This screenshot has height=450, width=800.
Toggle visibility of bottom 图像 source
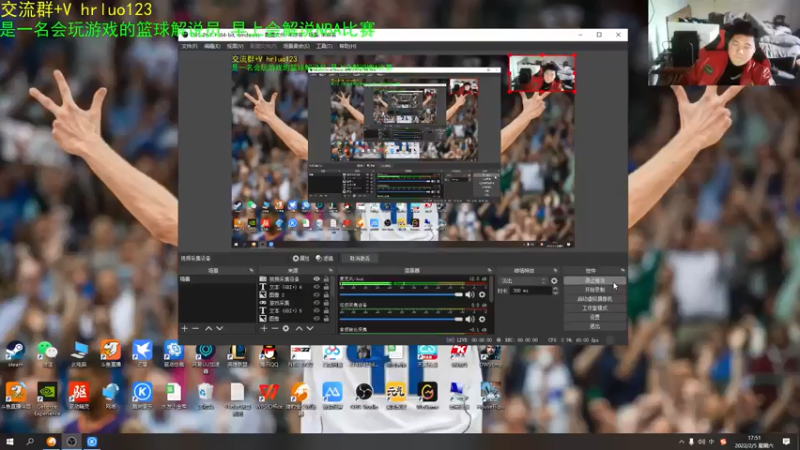316,318
